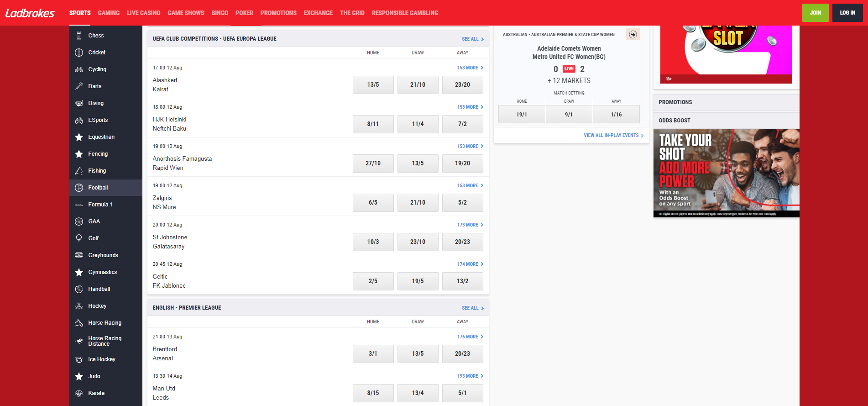This screenshot has height=406, width=868.
Task: Open Game Shows in top navigation
Action: click(x=186, y=13)
